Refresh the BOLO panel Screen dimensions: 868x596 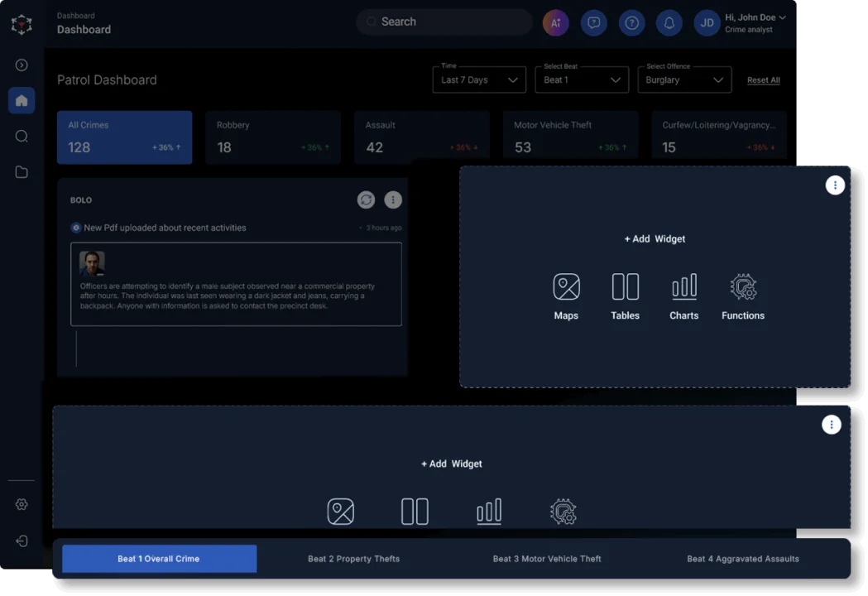[x=366, y=199]
